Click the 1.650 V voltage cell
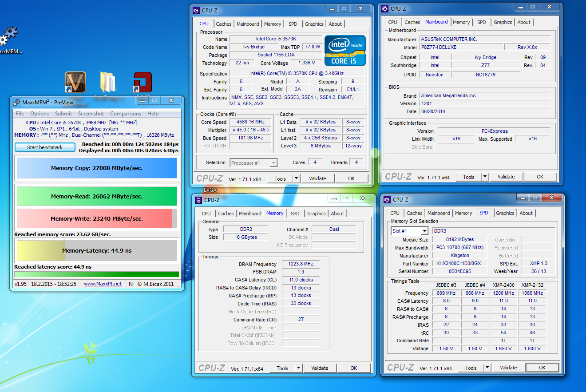Screen dimensions: 586x392 click(503, 349)
